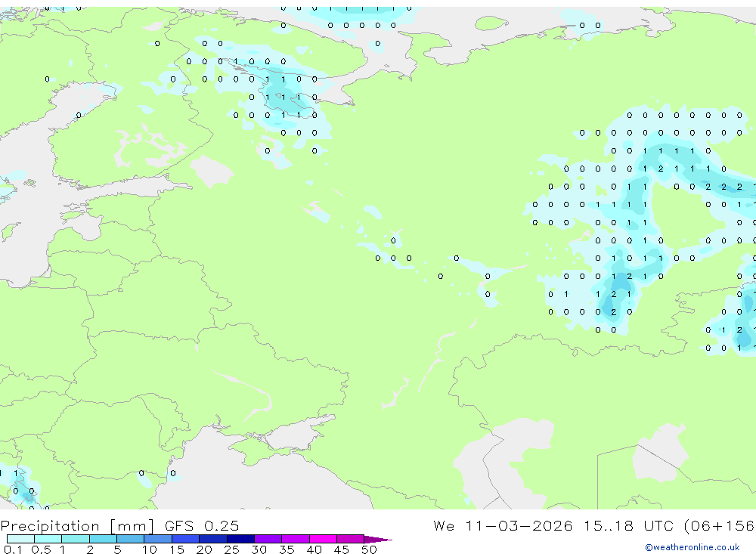Click the legend label '10'
Image resolution: width=756 pixels, height=554 pixels.
pos(150,549)
